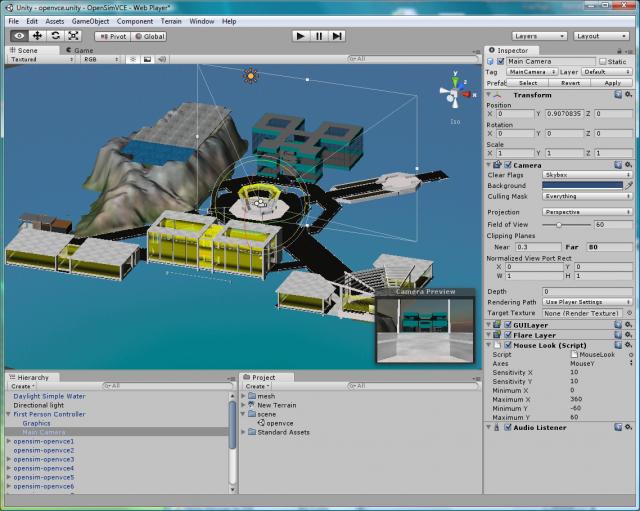The width and height of the screenshot is (640, 511).
Task: Click the prefab Apply button
Action: click(x=612, y=83)
